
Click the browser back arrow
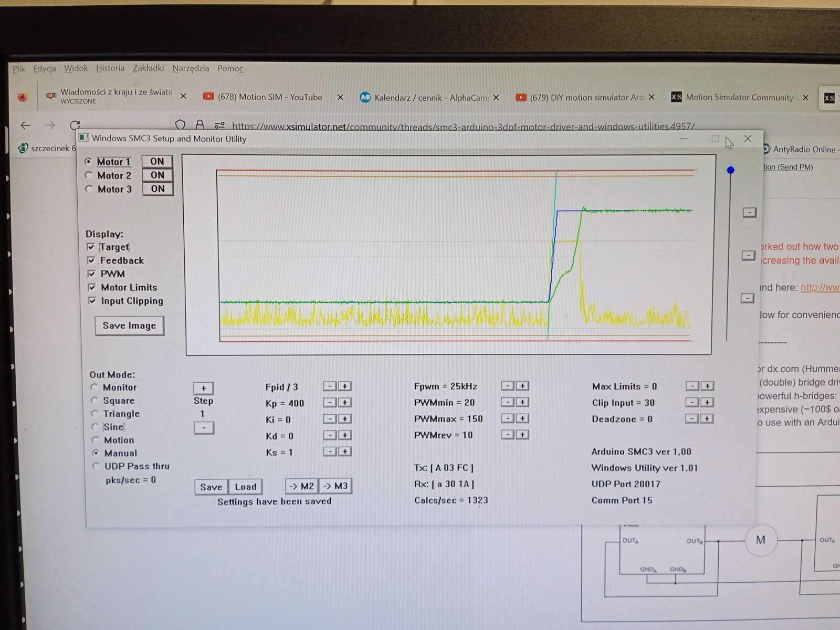(25, 125)
